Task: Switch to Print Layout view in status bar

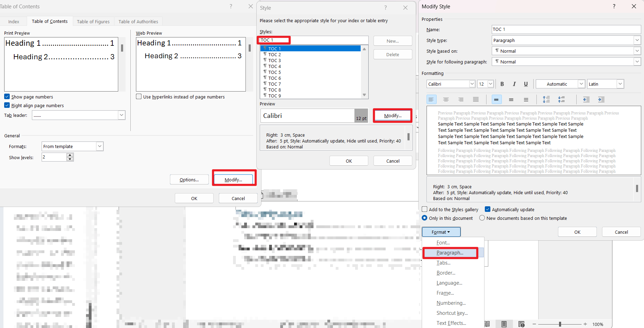Action: tap(504, 324)
